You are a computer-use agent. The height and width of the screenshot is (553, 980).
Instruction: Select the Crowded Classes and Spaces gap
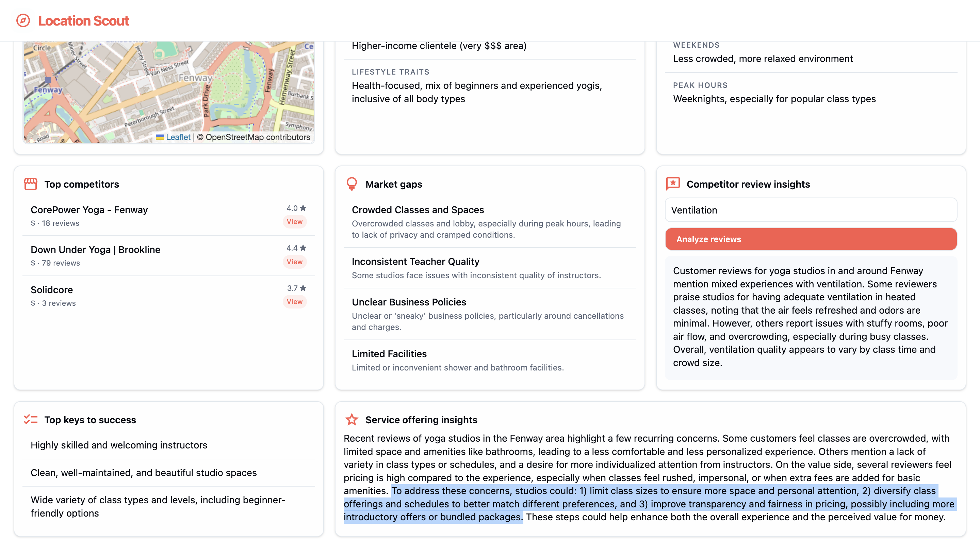pos(418,210)
